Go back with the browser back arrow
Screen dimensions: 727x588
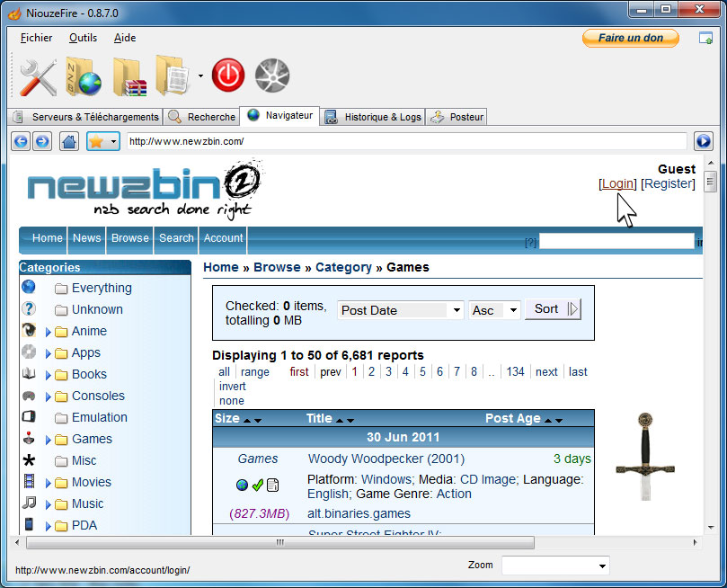point(21,141)
